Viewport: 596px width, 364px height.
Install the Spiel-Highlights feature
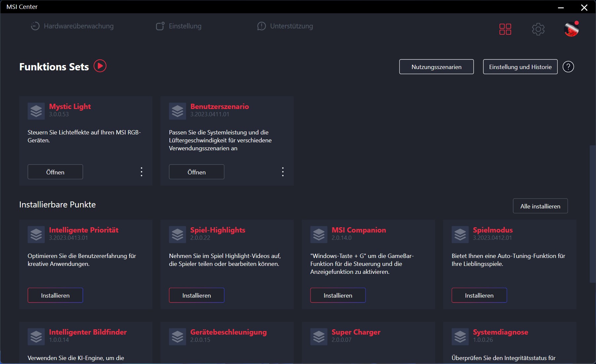197,295
